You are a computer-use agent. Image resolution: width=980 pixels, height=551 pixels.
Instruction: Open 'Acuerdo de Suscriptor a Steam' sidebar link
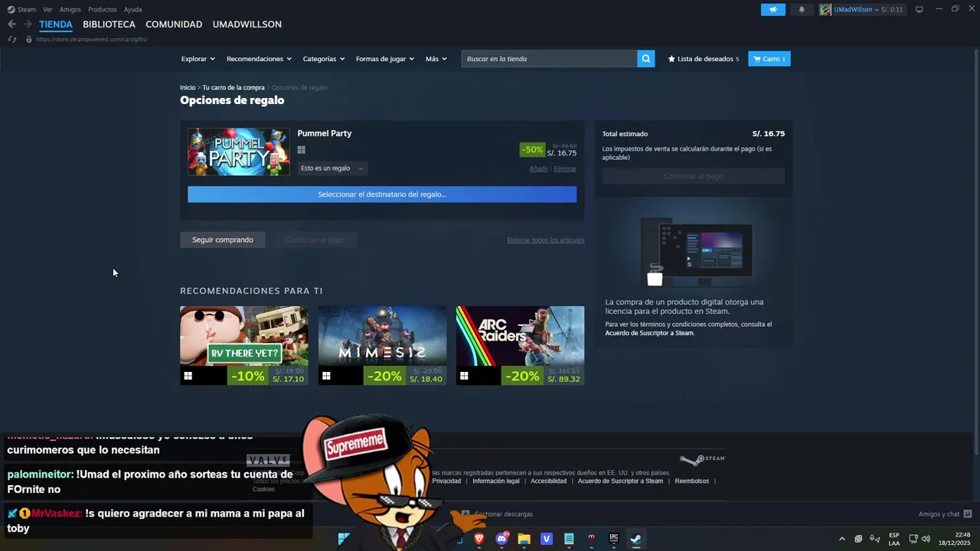(x=649, y=333)
